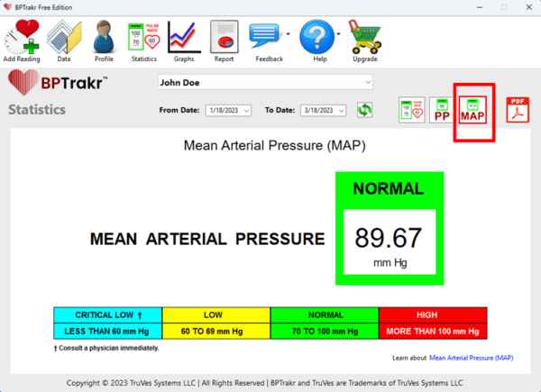Open Help via the question mark icon
541x392 pixels.
[x=316, y=36]
